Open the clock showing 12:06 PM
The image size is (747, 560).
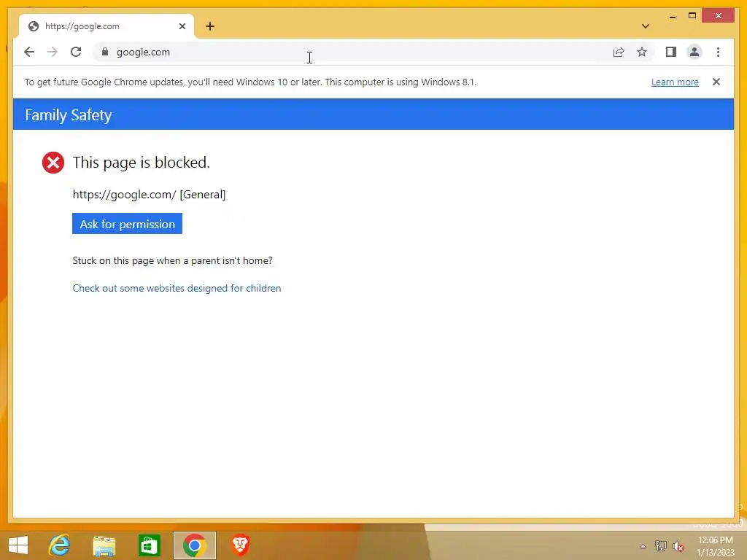pos(715,546)
